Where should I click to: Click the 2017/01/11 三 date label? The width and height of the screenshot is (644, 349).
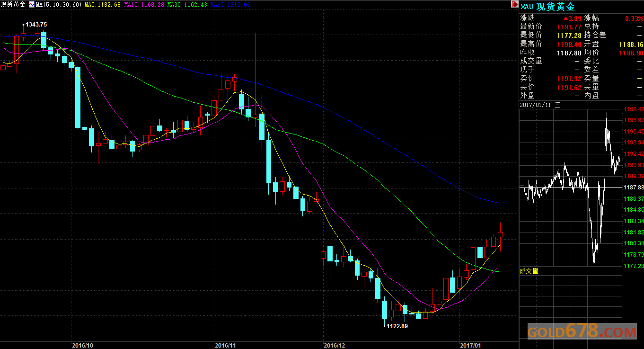coord(540,105)
